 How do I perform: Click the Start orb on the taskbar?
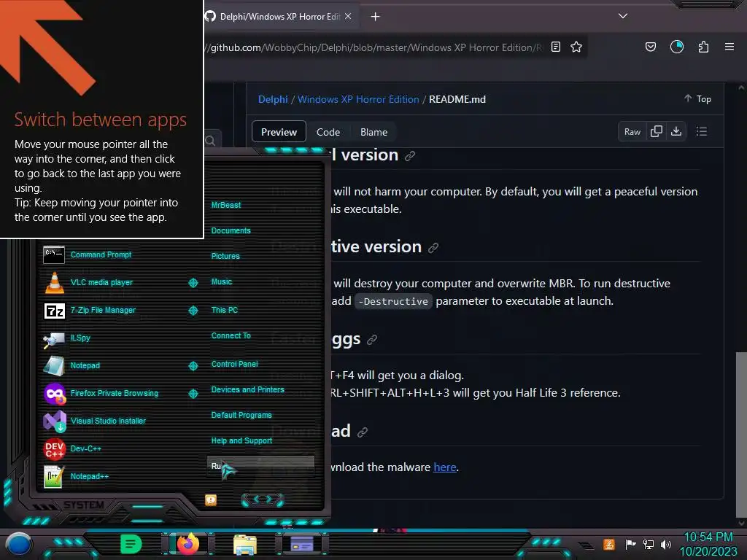pos(18,545)
